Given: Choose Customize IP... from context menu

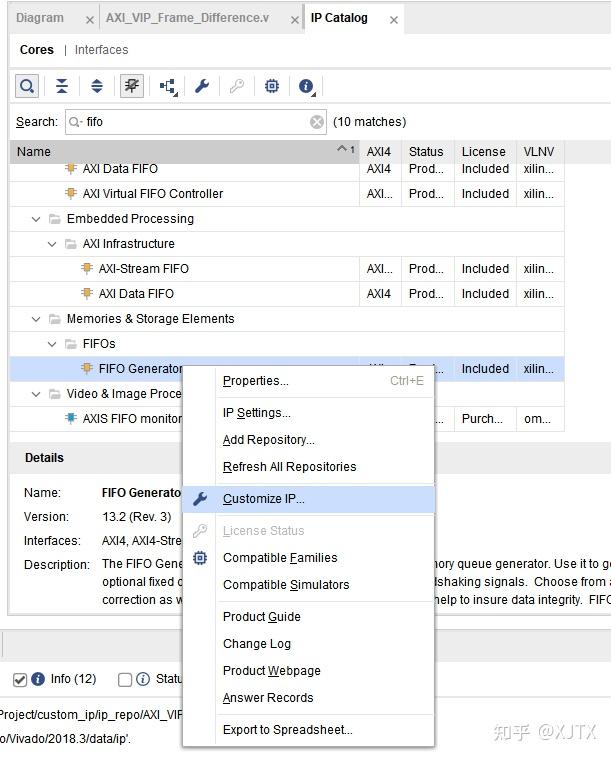Looking at the screenshot, I should point(308,499).
